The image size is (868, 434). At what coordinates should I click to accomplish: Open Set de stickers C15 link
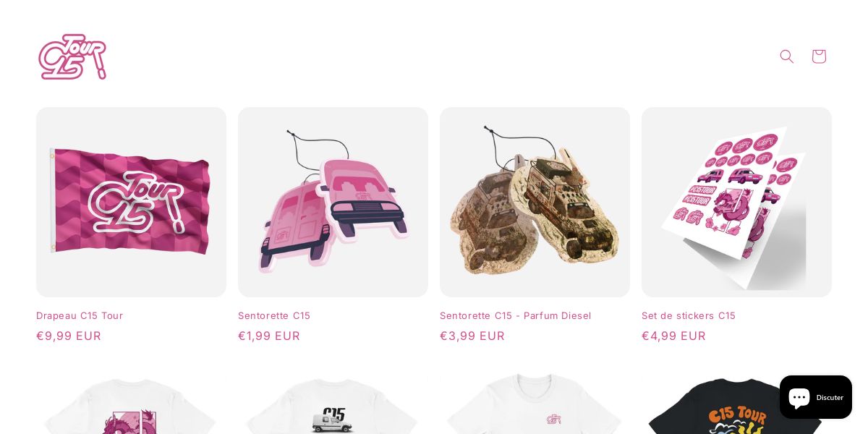(x=689, y=315)
